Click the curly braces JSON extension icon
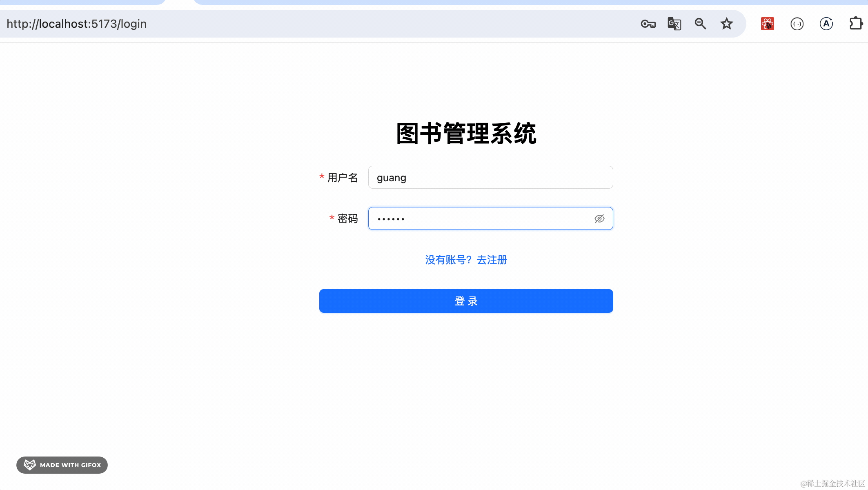This screenshot has height=490, width=868. pyautogui.click(x=797, y=24)
